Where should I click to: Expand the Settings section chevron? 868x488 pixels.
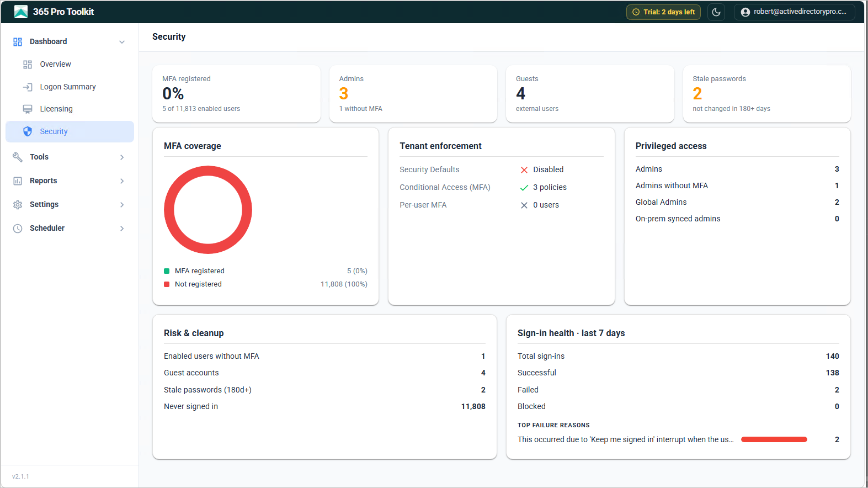[x=122, y=205]
